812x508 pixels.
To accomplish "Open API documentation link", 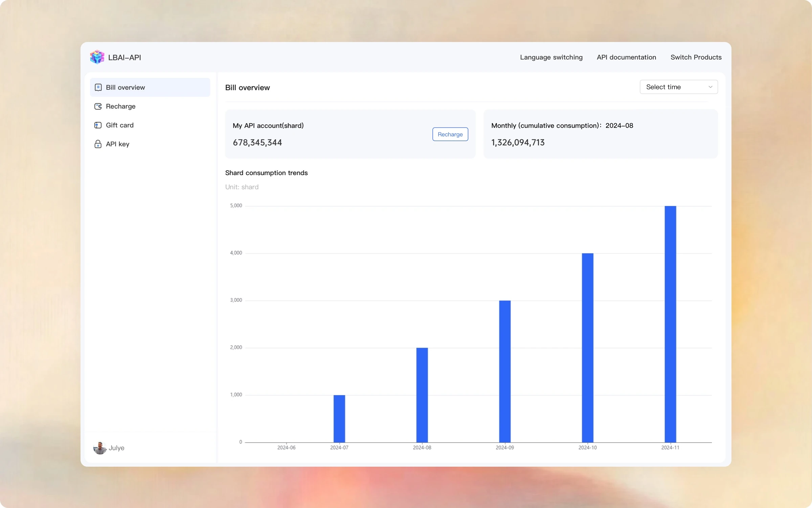I will [x=626, y=57].
